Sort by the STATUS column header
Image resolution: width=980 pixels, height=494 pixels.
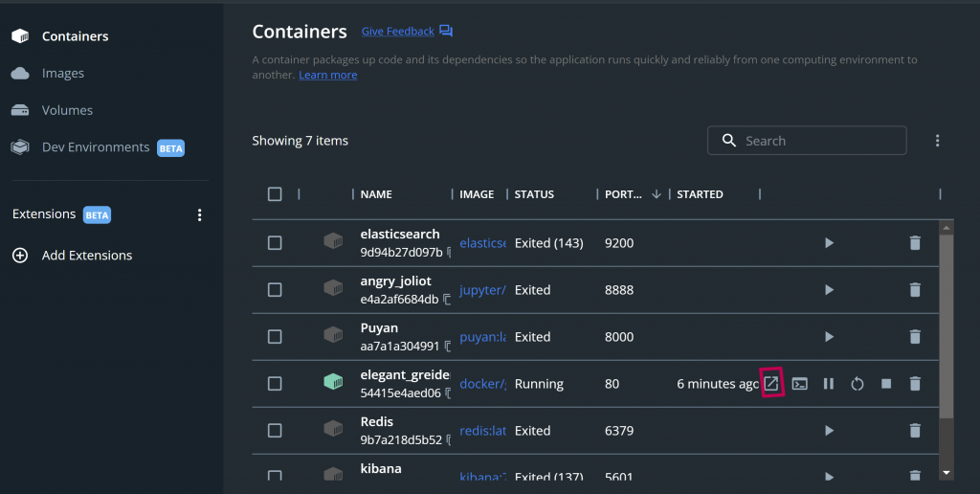534,193
